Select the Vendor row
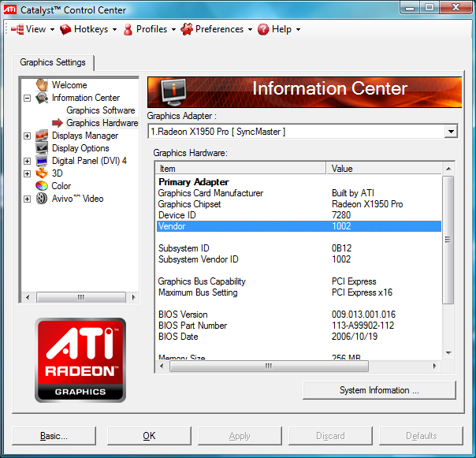476x458 pixels. point(299,226)
